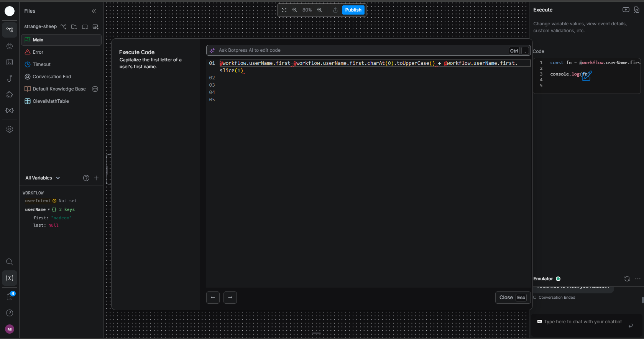Open the search magnifier in sidebar
This screenshot has width=644, height=339.
click(x=10, y=262)
